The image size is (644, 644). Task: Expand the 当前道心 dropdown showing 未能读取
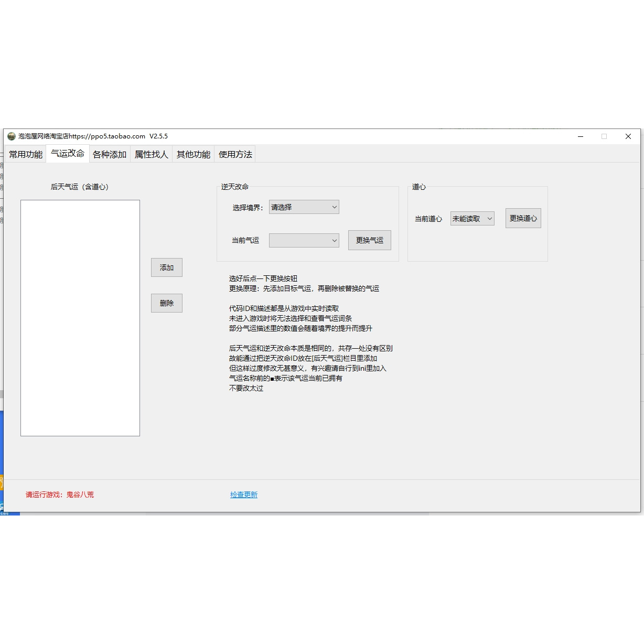pos(473,219)
